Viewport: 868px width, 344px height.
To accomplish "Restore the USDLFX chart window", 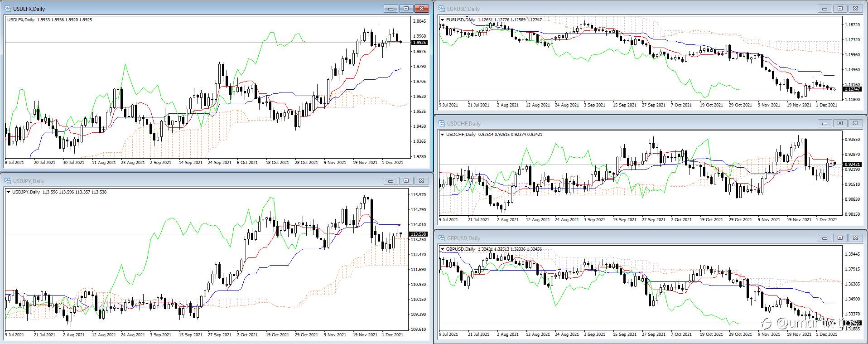I will coord(406,9).
